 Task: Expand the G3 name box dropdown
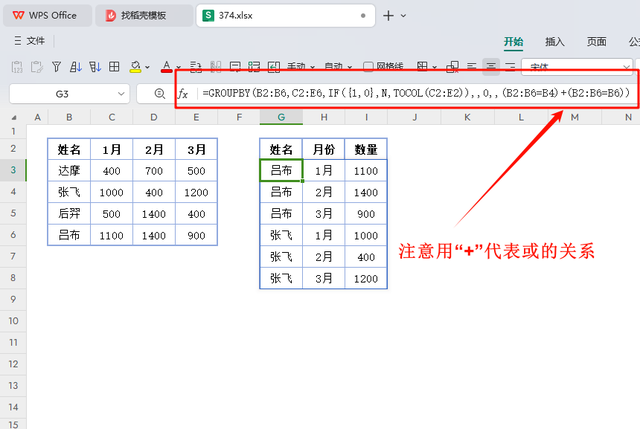[x=121, y=94]
